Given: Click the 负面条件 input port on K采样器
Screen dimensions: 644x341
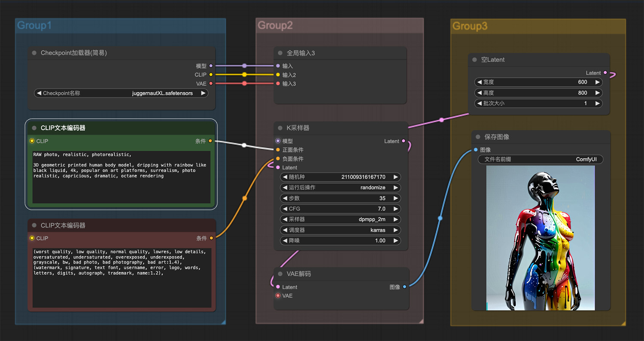Looking at the screenshot, I should [x=278, y=158].
